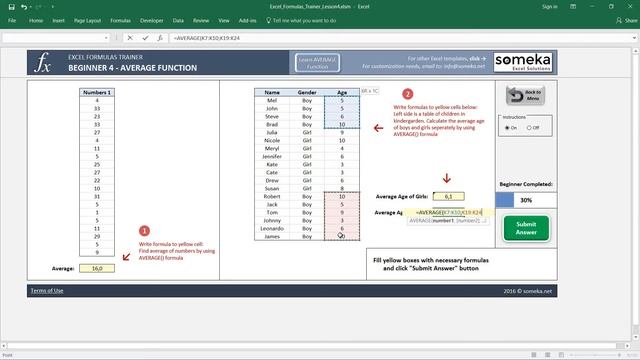Viewport: 640px width, 360px height.
Task: Select the Instructions On radio button
Action: pos(507,128)
